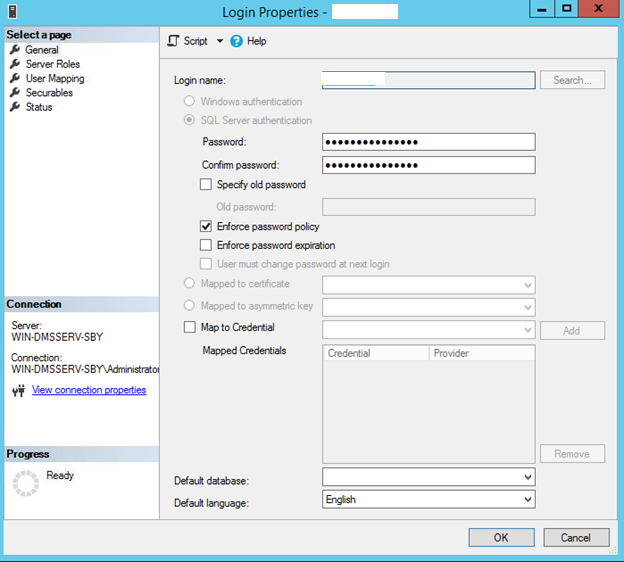This screenshot has width=624, height=562.
Task: Expand the Script dropdown arrow
Action: [220, 41]
